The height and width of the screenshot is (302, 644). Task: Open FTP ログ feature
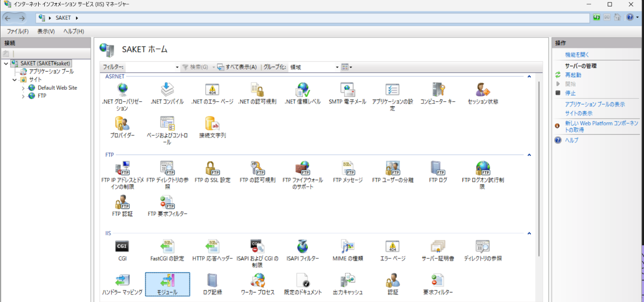click(437, 172)
